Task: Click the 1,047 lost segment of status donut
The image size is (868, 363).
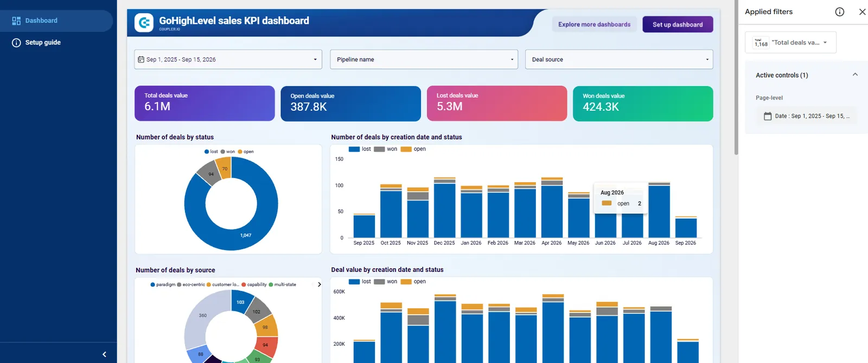Action: pyautogui.click(x=246, y=235)
